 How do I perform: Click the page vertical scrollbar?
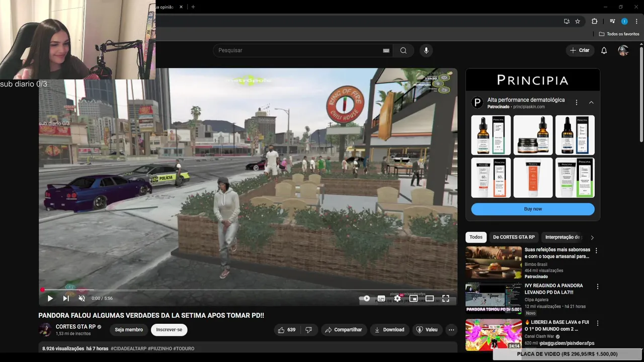point(641,96)
